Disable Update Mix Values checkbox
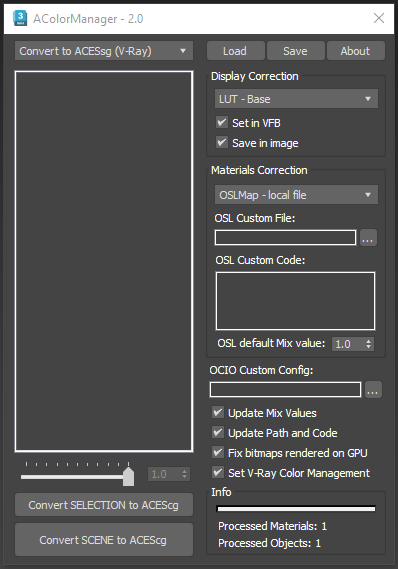The width and height of the screenshot is (398, 569). tap(218, 412)
